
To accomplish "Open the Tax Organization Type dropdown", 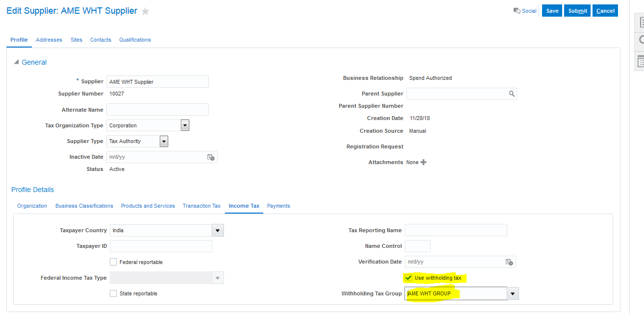I will point(185,125).
